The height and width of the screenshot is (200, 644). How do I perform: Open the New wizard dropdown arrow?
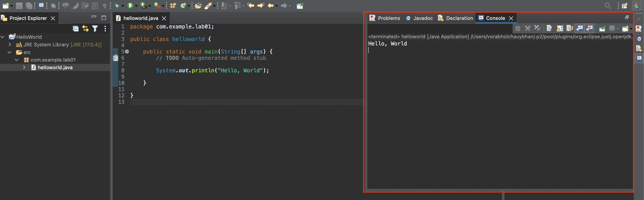pyautogui.click(x=11, y=6)
